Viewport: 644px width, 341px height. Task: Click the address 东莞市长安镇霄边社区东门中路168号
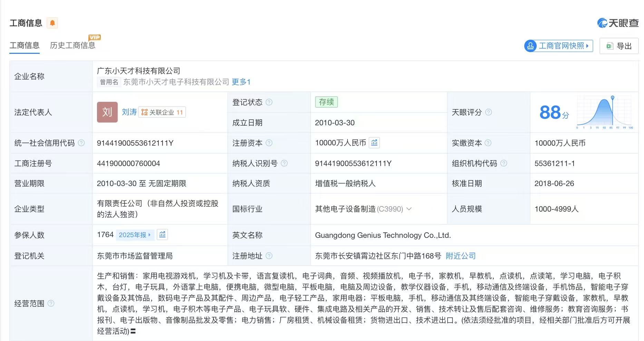coord(378,256)
